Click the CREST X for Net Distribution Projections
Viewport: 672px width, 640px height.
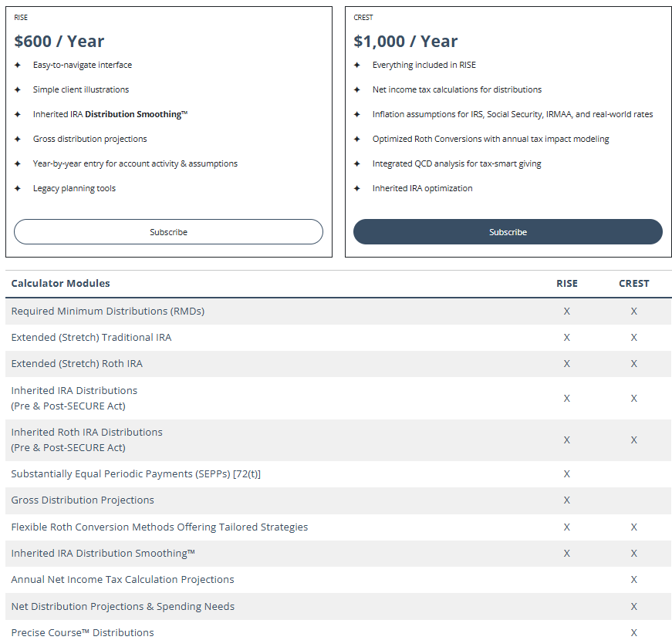(634, 607)
